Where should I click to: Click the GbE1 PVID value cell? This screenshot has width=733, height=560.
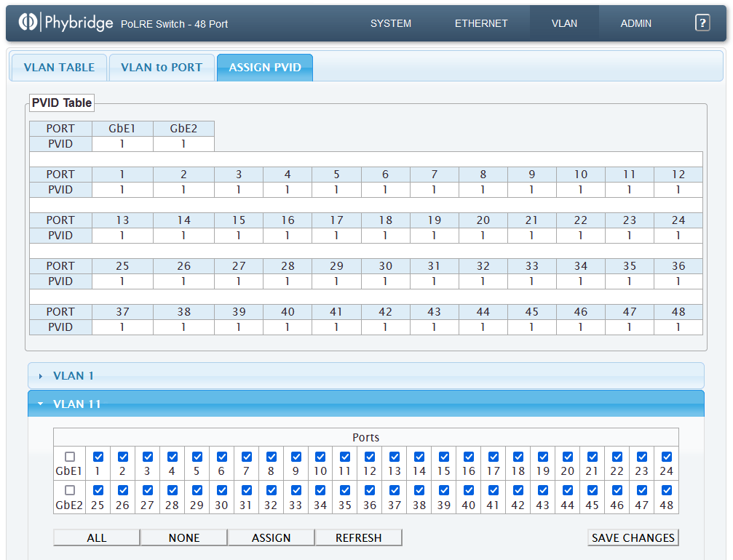[122, 144]
